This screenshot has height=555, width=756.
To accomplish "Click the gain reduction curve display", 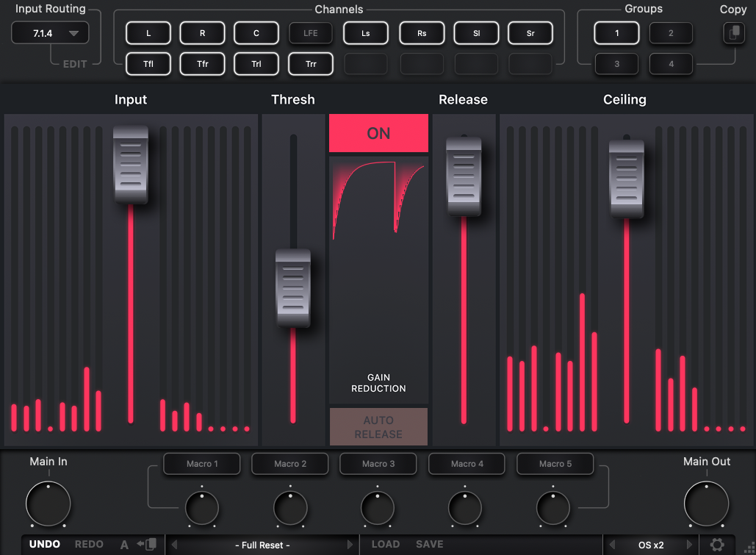I will (378, 200).
